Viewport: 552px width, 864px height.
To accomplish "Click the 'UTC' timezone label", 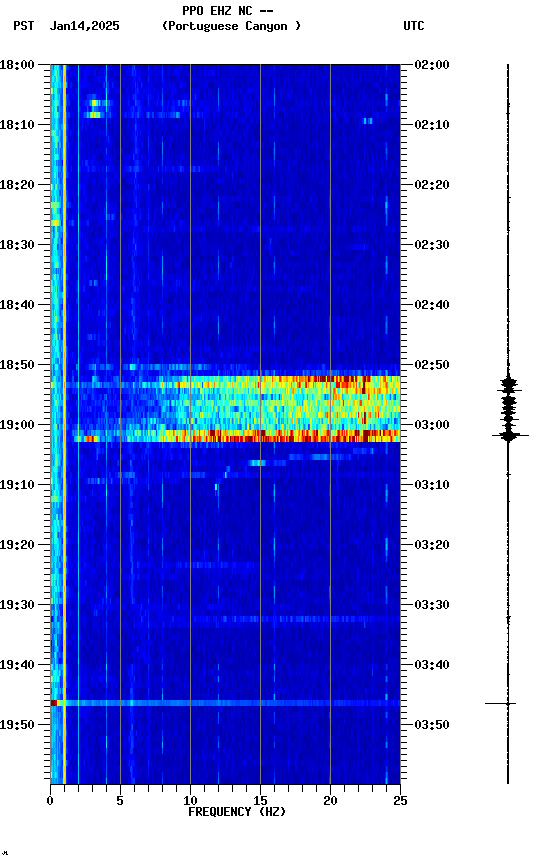I will tap(414, 26).
